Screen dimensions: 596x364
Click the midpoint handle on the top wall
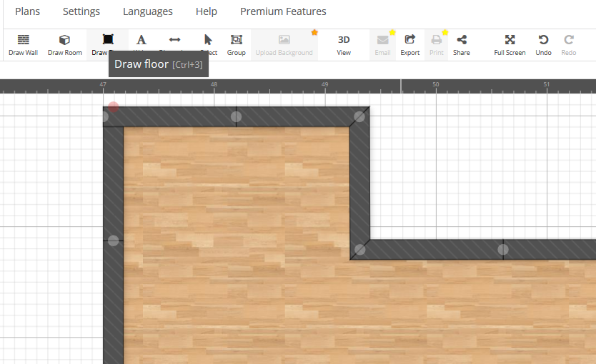(x=236, y=116)
